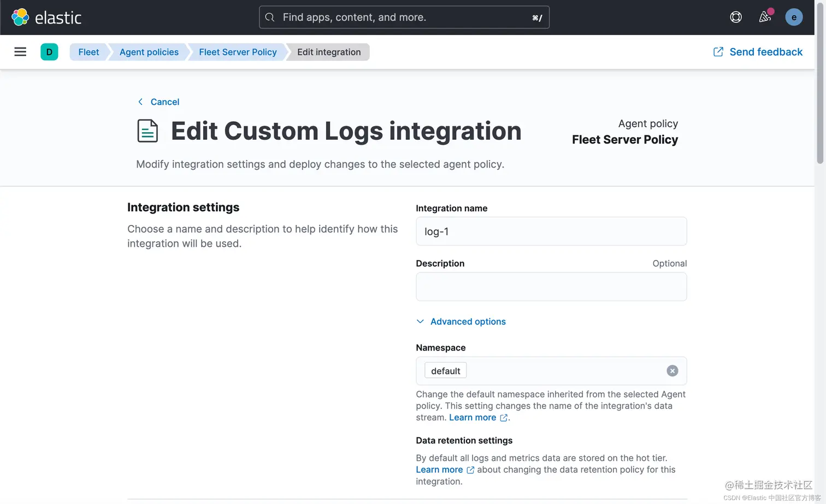The image size is (826, 504).
Task: Focus the Find apps search bar
Action: click(x=404, y=17)
